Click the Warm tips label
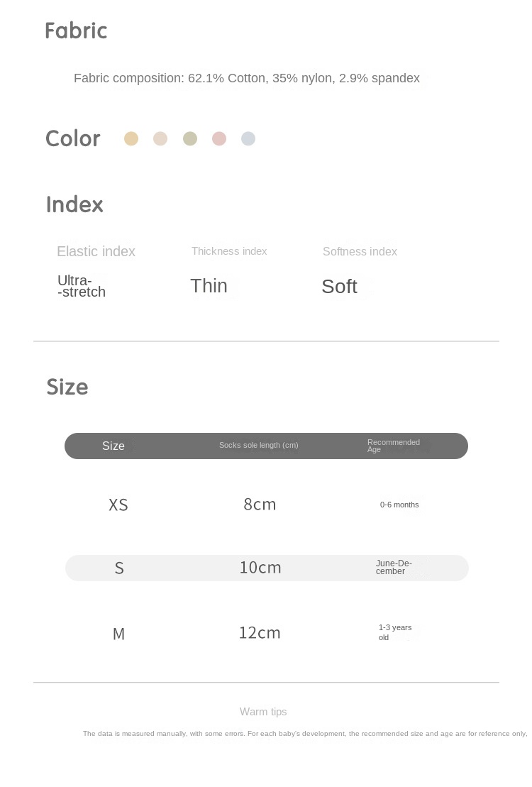The width and height of the screenshot is (532, 787). [263, 712]
